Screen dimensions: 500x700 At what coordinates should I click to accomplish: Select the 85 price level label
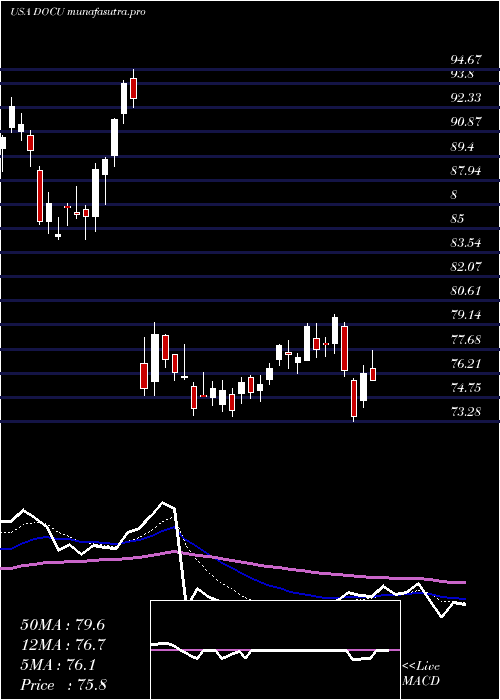pos(458,219)
